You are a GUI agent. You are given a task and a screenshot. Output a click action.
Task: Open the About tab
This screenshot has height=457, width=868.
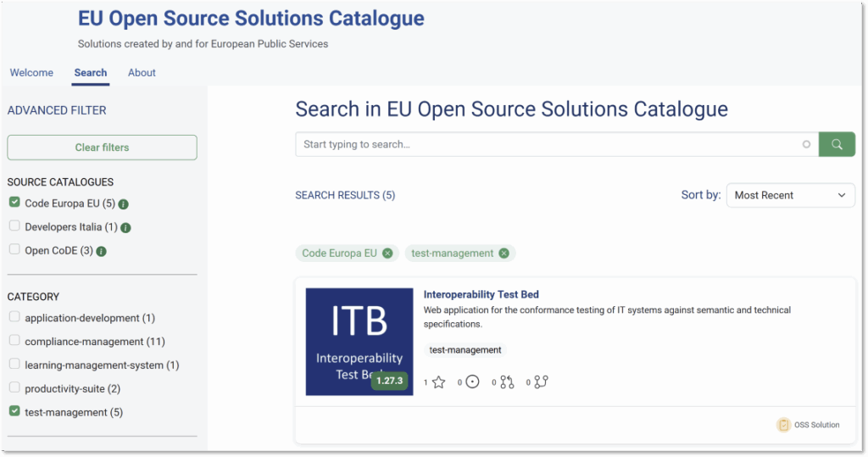[x=142, y=73]
